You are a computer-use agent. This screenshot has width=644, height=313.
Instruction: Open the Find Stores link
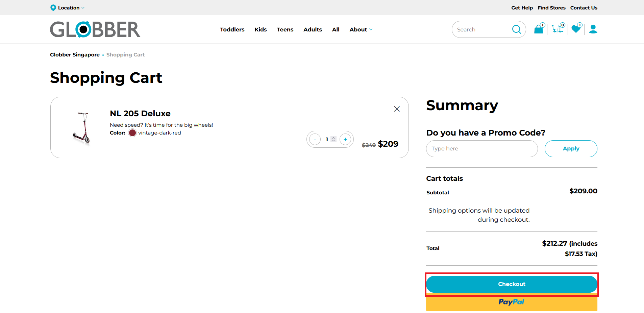pos(551,8)
